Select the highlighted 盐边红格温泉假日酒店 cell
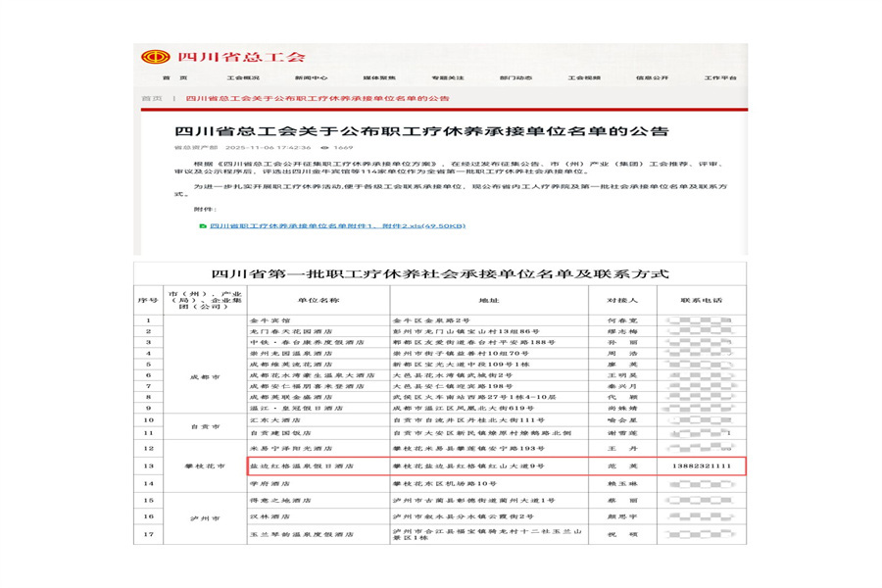 click(318, 465)
